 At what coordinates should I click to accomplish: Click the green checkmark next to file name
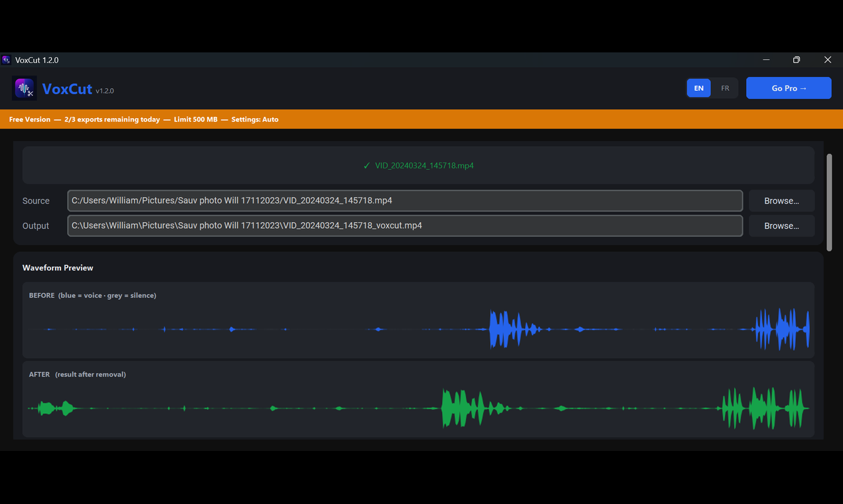[x=366, y=166]
